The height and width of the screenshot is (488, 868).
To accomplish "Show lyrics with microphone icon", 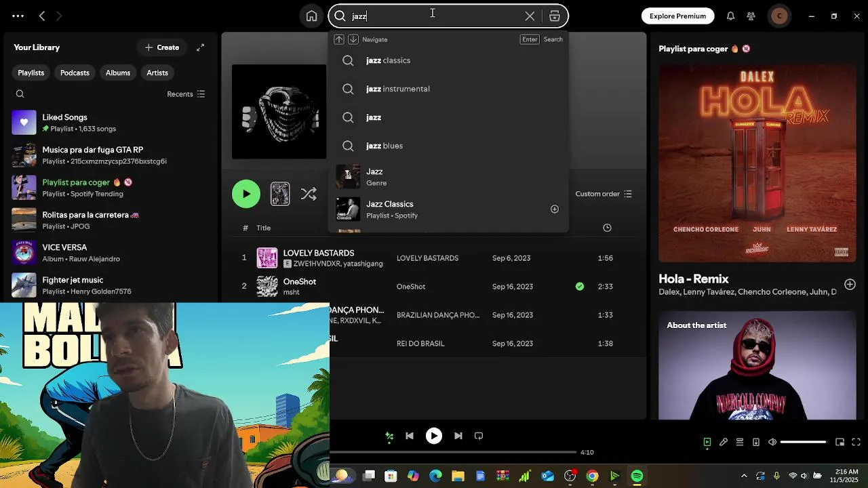I will (724, 442).
